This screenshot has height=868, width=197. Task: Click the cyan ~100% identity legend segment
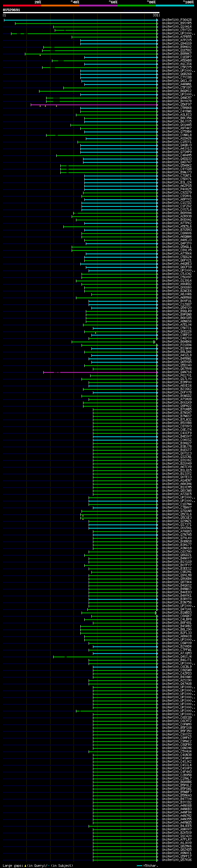[x=175, y=6]
